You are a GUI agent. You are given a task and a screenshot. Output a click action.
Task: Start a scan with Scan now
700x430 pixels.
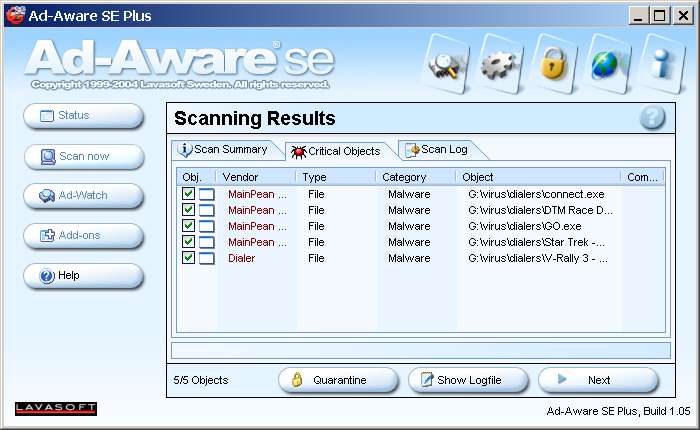point(83,156)
